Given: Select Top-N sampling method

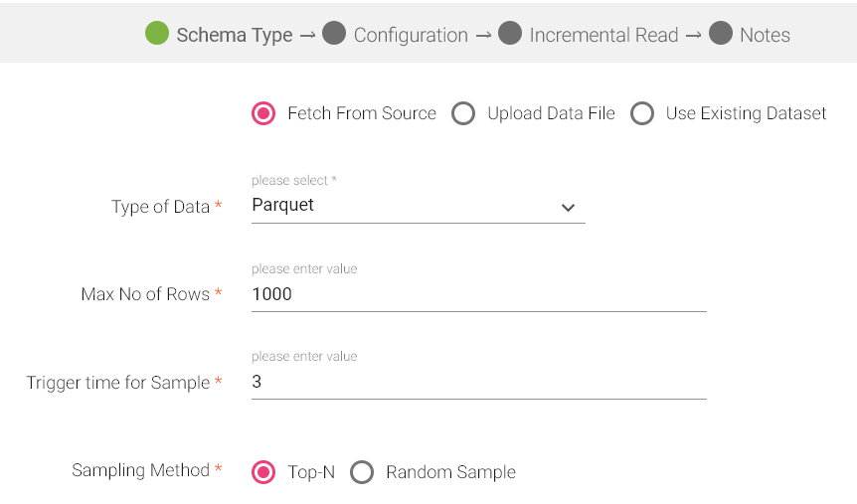Looking at the screenshot, I should 263,472.
